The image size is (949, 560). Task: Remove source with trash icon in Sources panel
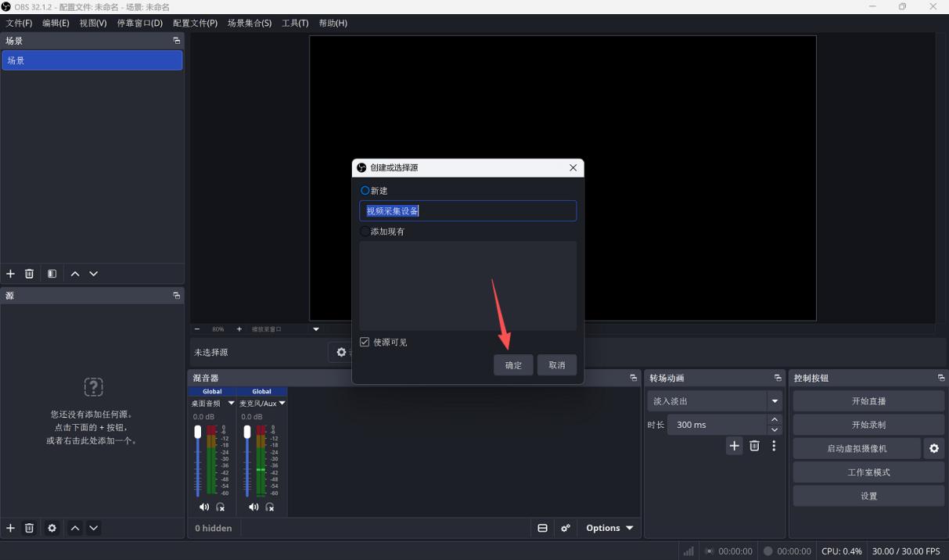point(30,528)
